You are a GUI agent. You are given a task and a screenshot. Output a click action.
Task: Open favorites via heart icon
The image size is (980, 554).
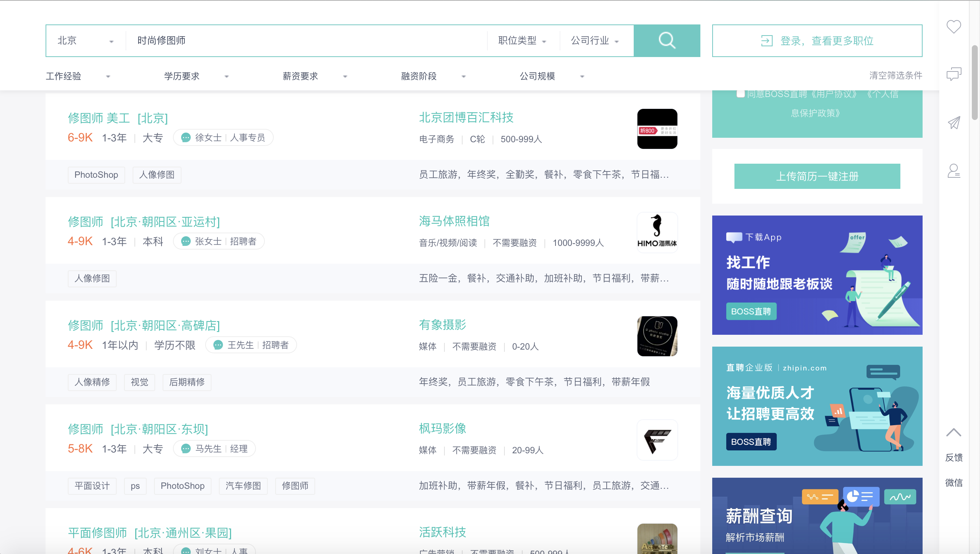point(953,27)
